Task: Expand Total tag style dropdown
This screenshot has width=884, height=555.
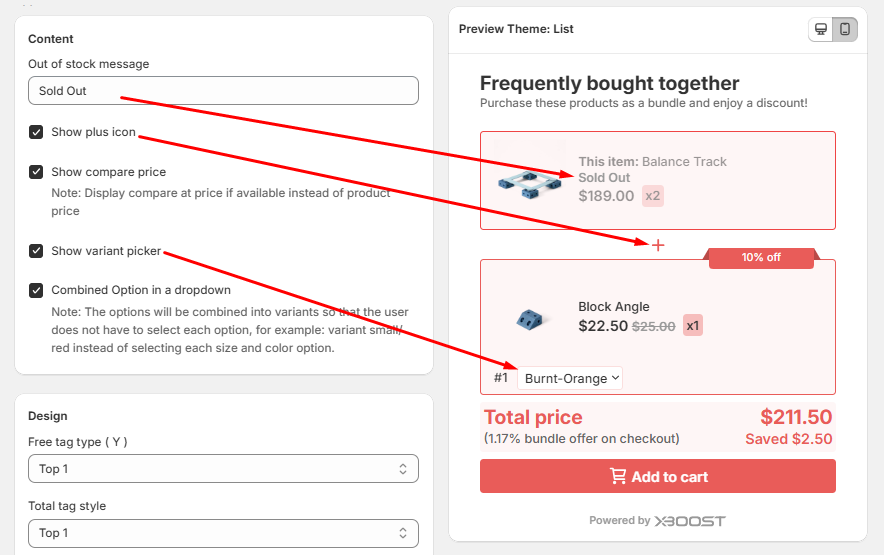Action: (223, 533)
